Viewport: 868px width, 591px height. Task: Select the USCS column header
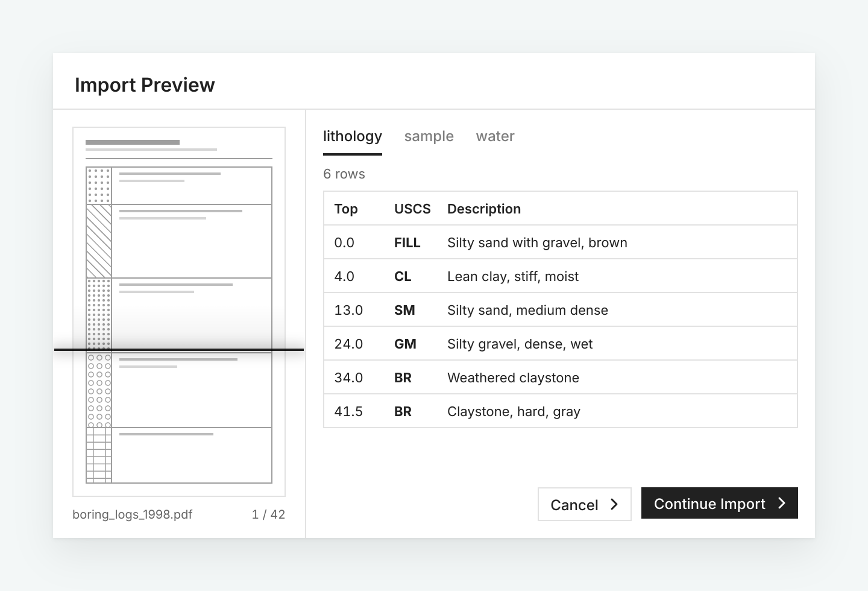(412, 209)
